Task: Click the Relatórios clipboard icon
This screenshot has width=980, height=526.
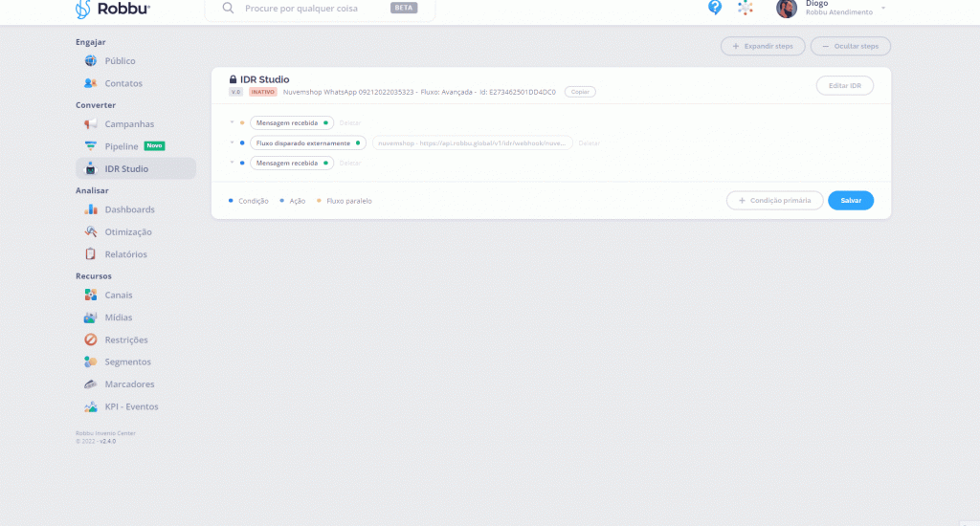Action: click(x=91, y=254)
